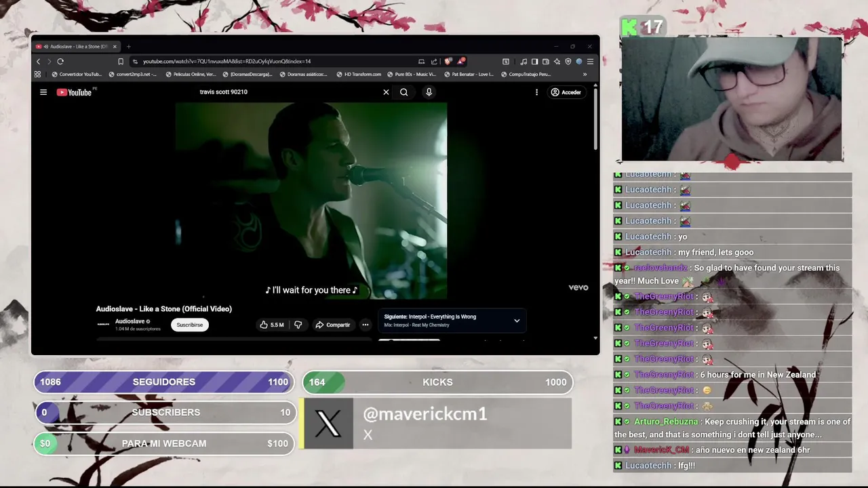Open Doramas asiáticos bookmark
The width and height of the screenshot is (868, 488).
point(304,75)
